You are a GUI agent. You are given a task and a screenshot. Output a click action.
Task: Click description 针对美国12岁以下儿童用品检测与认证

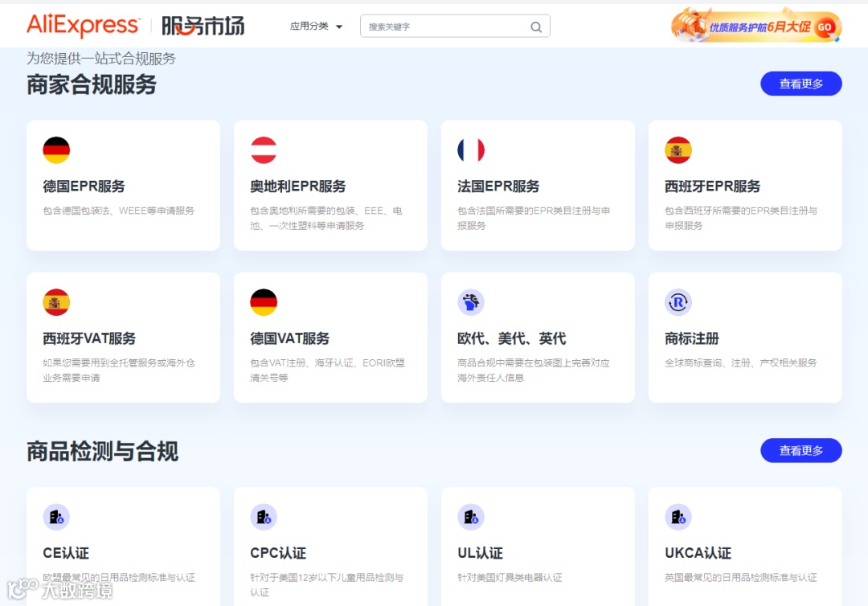point(326,585)
